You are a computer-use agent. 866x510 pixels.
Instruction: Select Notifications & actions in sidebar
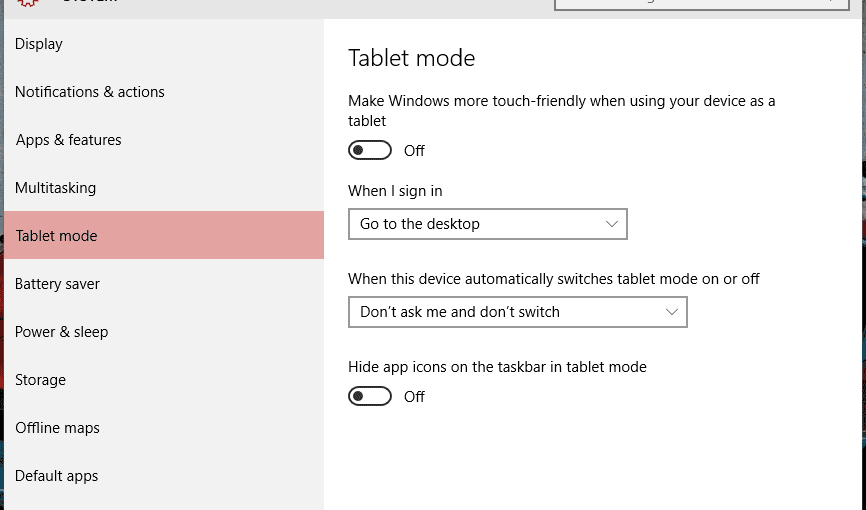pyautogui.click(x=90, y=92)
